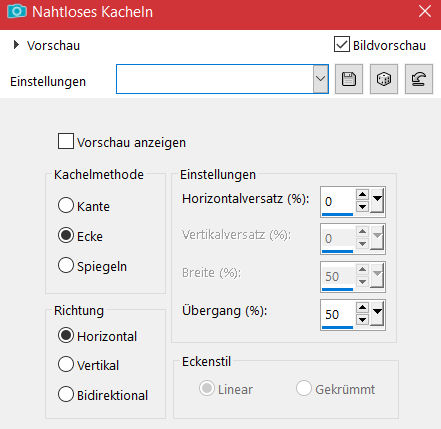Screen dimensions: 441x429
Task: Expand the Vorschau disclosure triangle
Action: tap(16, 45)
